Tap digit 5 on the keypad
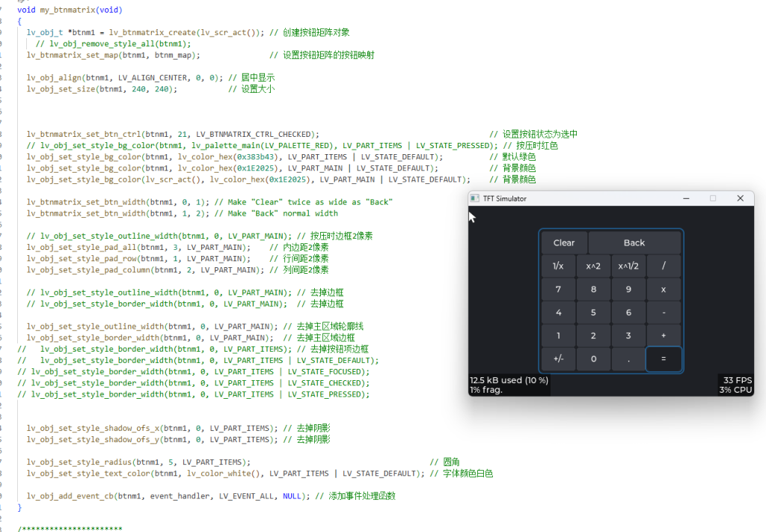Screen dimensions: 766x532 pyautogui.click(x=593, y=312)
